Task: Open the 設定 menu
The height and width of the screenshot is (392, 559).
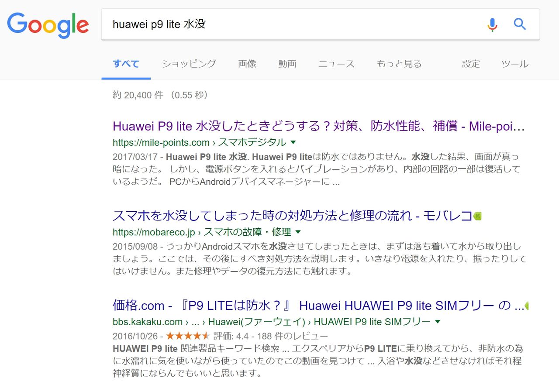Action: tap(471, 64)
